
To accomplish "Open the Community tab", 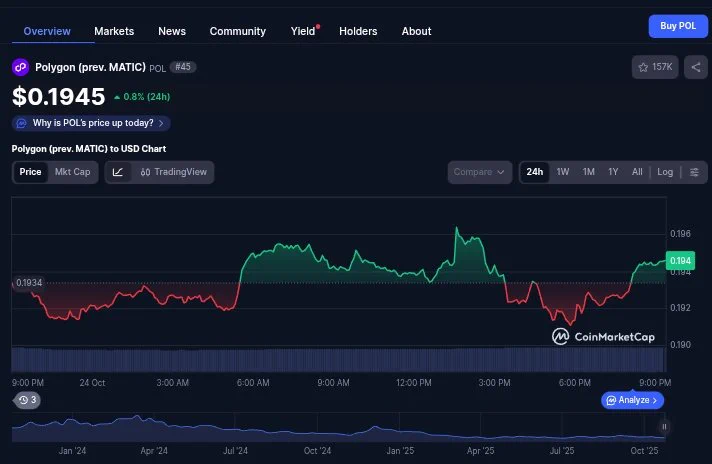I will tap(237, 31).
